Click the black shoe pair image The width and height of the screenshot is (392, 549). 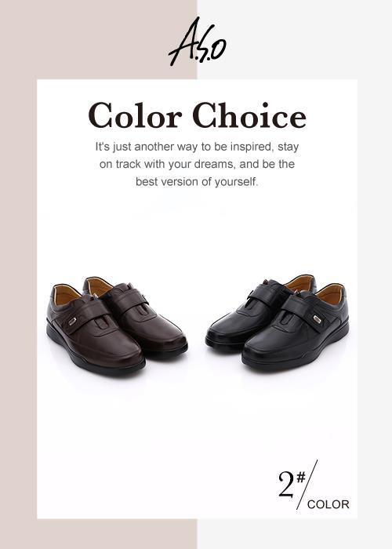tap(278, 322)
